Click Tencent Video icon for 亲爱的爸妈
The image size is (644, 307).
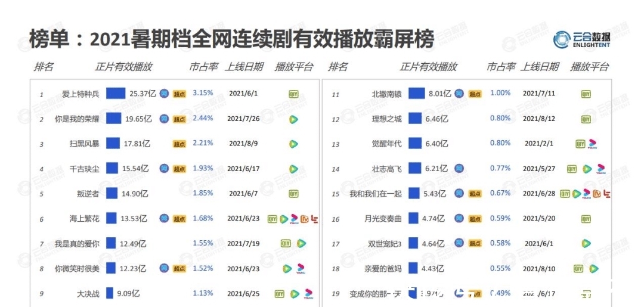coord(593,269)
